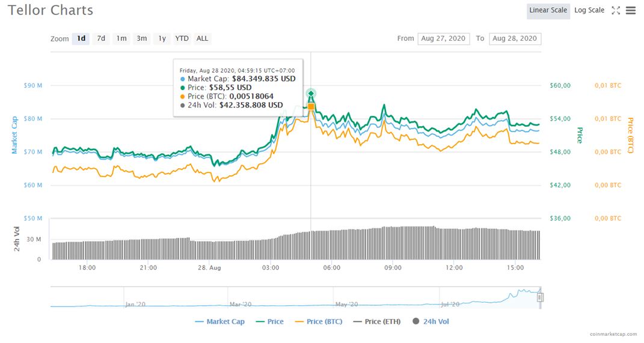Edit the To date field
This screenshot has height=343, width=644.
515,38
